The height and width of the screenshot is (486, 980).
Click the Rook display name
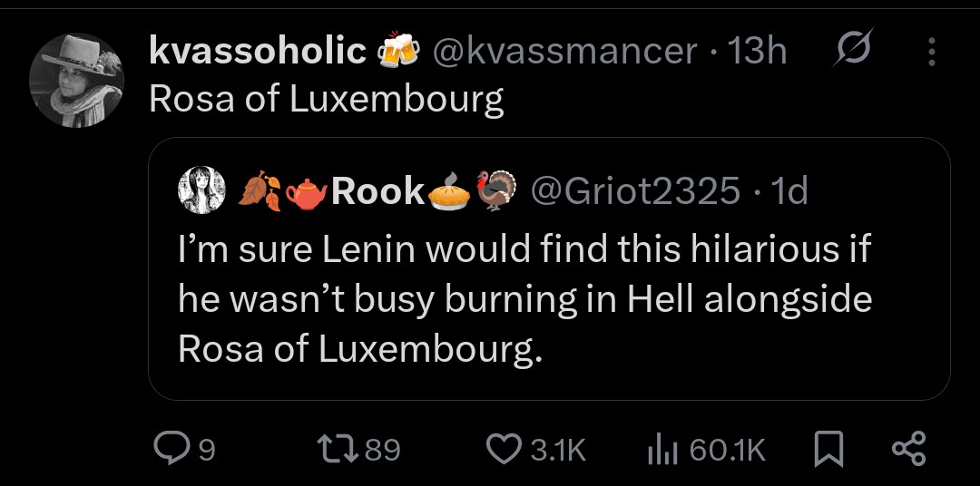tap(378, 191)
